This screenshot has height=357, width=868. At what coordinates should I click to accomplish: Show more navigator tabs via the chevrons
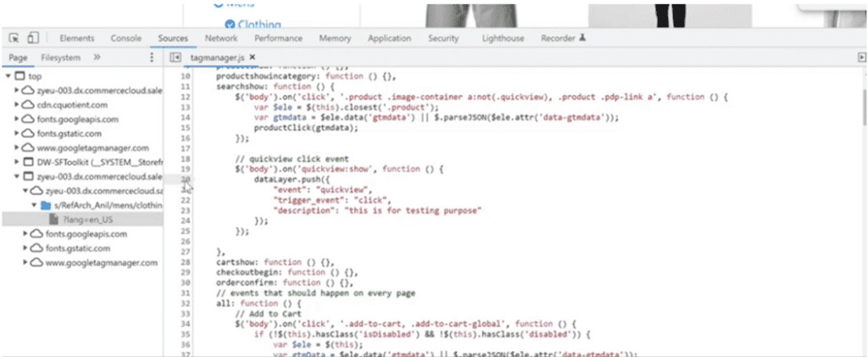(x=97, y=57)
